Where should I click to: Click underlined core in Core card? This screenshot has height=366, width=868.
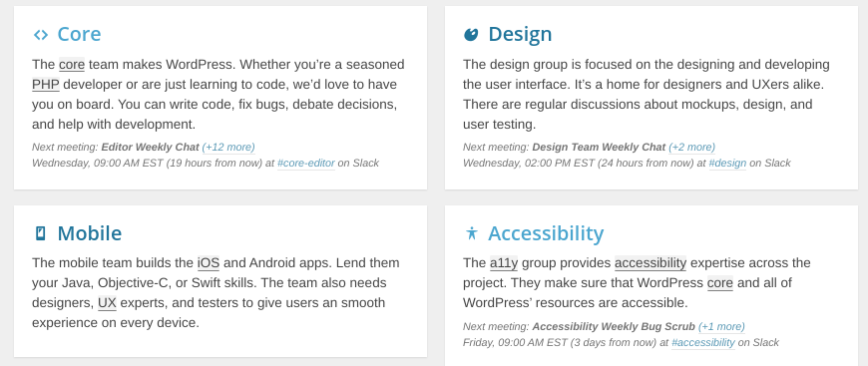pyautogui.click(x=72, y=65)
